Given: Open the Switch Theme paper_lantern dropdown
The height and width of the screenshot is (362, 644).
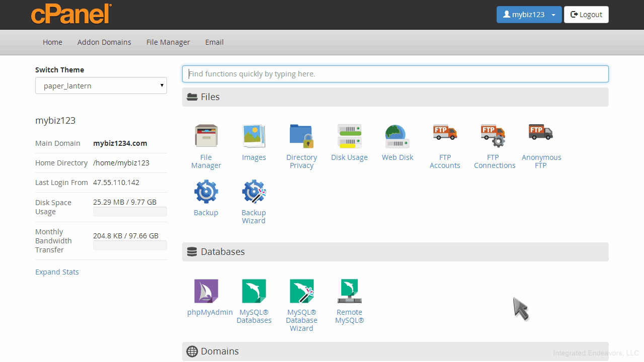Looking at the screenshot, I should pos(101,85).
